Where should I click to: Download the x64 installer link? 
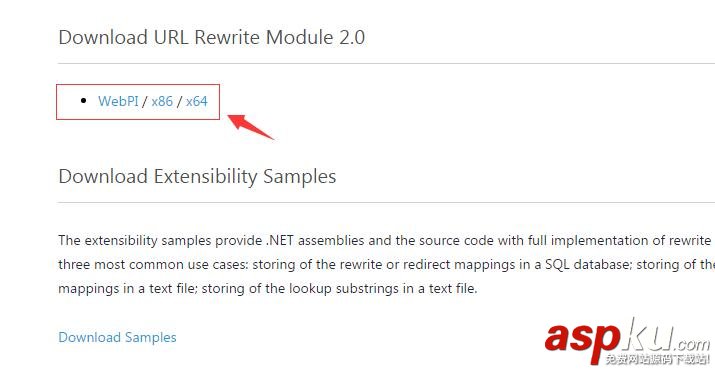[x=197, y=101]
